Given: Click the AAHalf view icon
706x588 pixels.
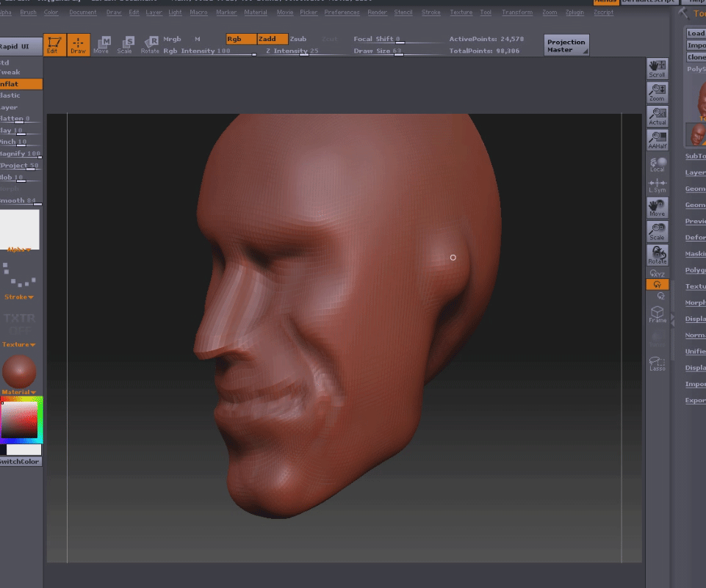Looking at the screenshot, I should point(657,139).
